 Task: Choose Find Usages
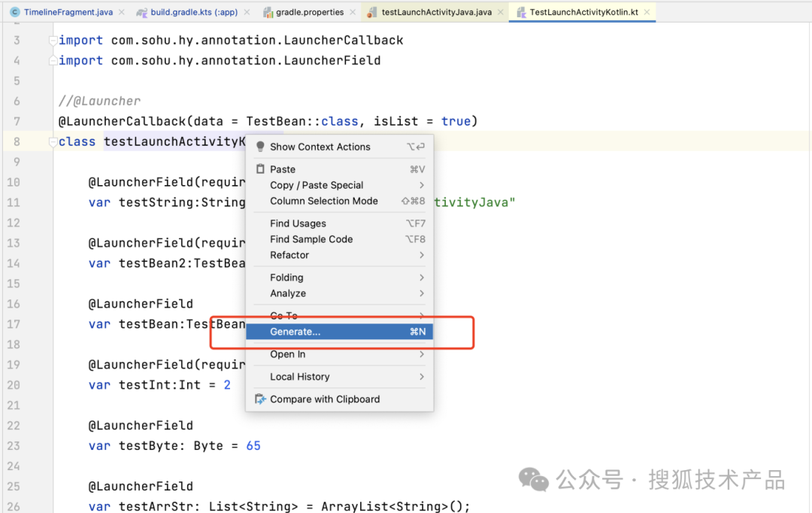click(x=340, y=223)
